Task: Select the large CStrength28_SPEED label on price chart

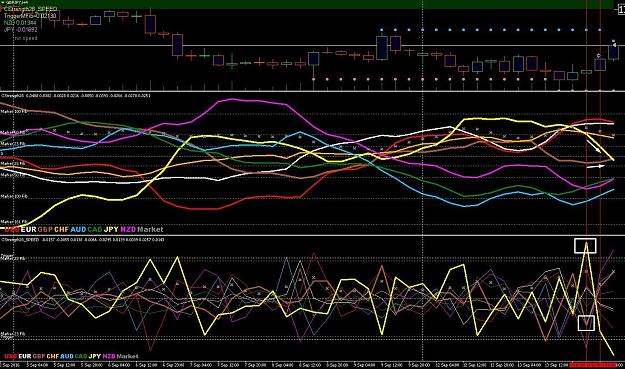Action: coord(31,9)
